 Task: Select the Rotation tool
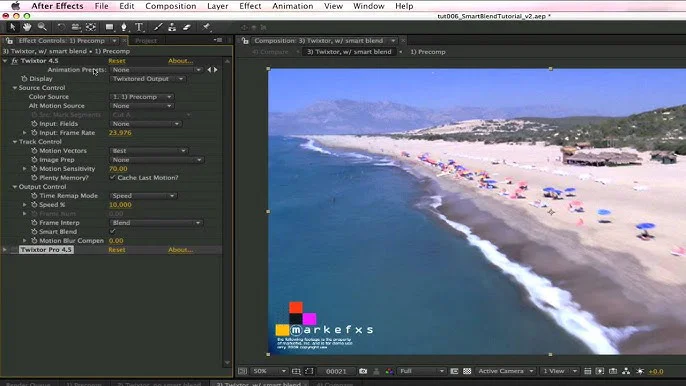tap(61, 27)
